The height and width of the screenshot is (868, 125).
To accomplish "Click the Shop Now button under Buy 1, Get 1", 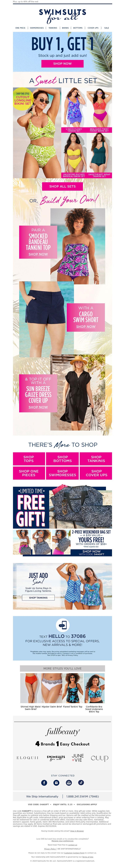I will [62, 63].
